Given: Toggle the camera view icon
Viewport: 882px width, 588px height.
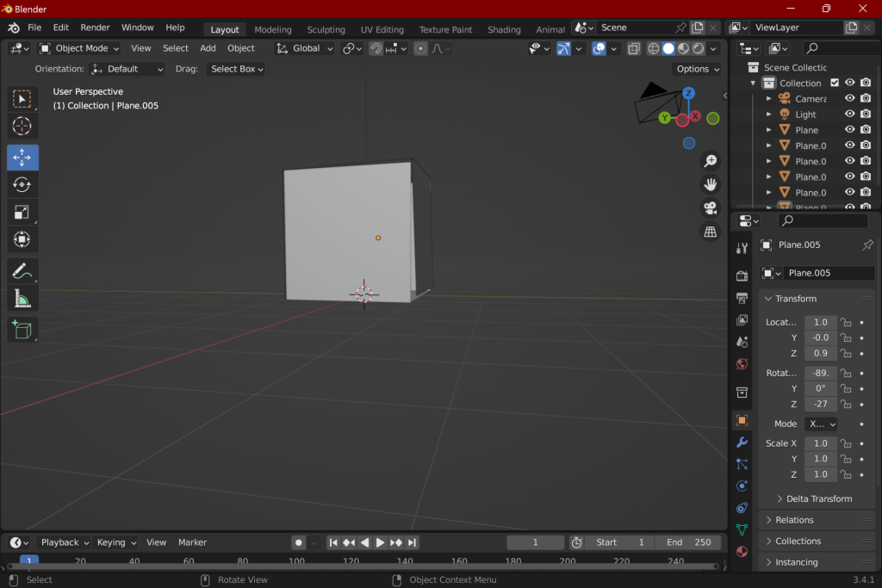Looking at the screenshot, I should point(711,208).
